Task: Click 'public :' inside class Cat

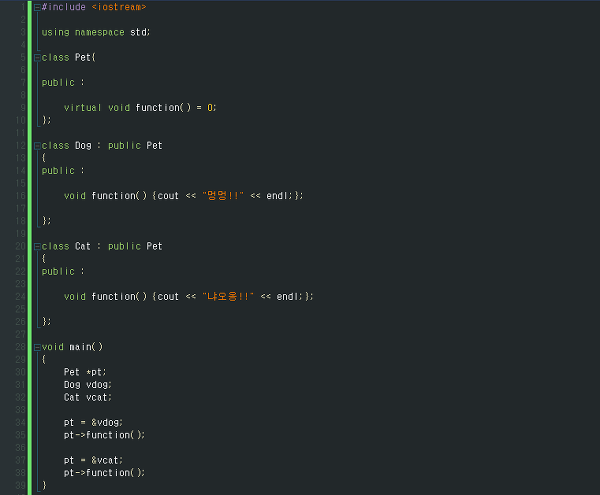Action: 63,271
